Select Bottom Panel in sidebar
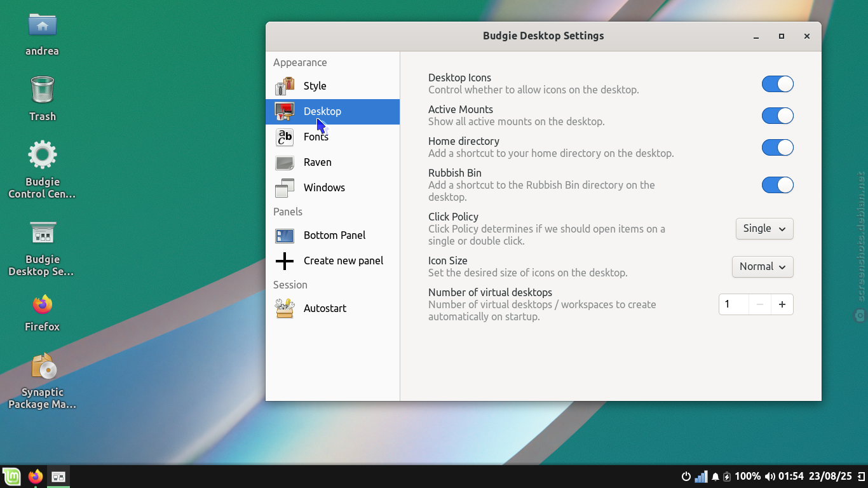 (332, 235)
